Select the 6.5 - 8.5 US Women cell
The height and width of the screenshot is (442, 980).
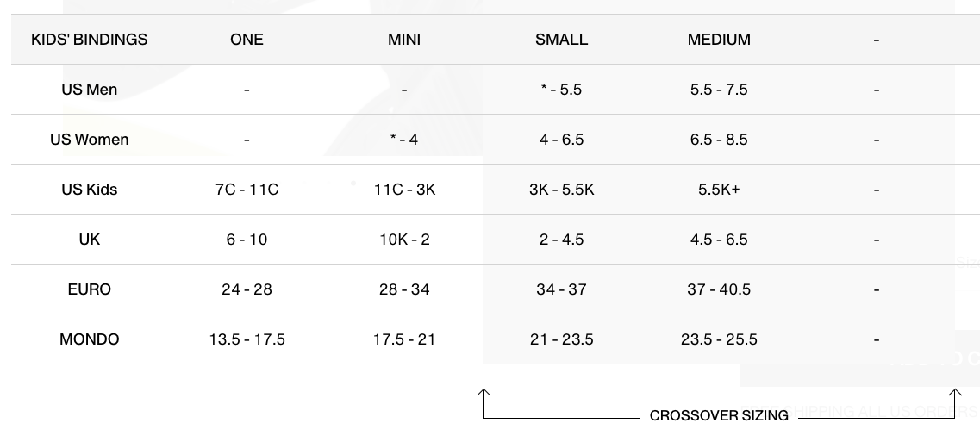click(x=719, y=140)
